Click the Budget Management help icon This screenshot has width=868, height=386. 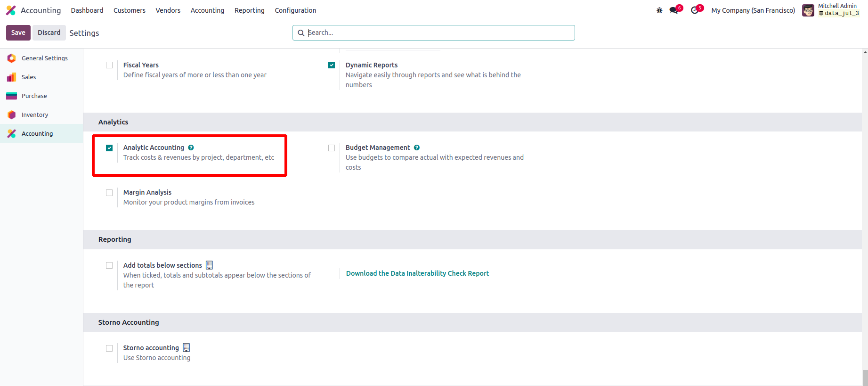point(417,148)
